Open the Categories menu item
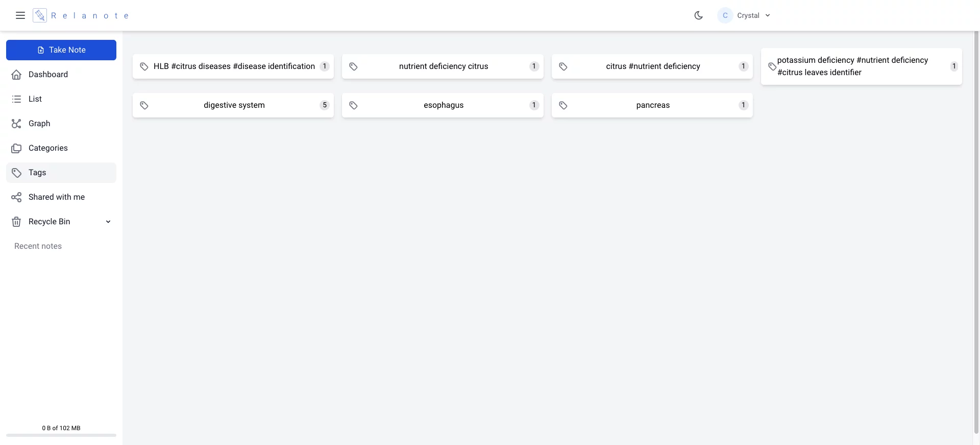 point(48,148)
